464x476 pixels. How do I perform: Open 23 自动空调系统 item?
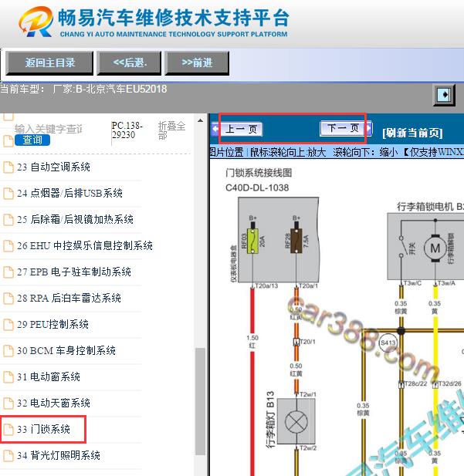coord(53,167)
